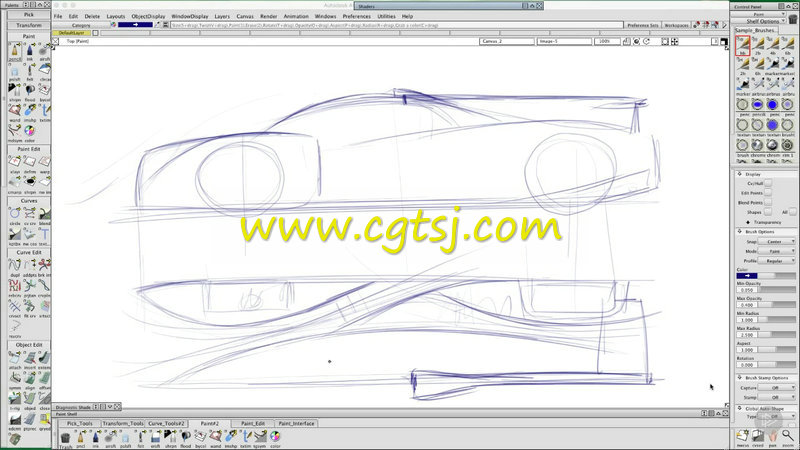This screenshot has height=450, width=800.
Task: Click the Transform button in Palette
Action: pyautogui.click(x=29, y=25)
